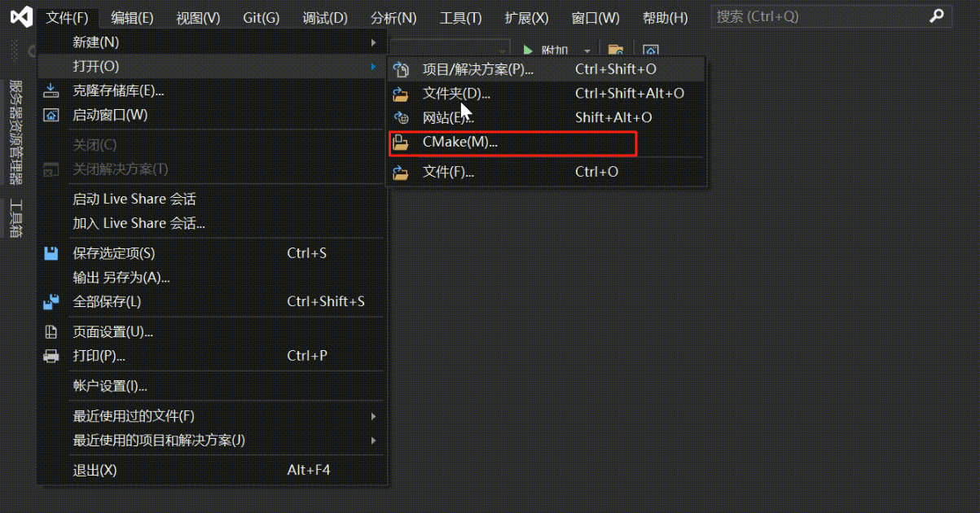Click the project/solution open icon
The width and height of the screenshot is (980, 513).
401,69
